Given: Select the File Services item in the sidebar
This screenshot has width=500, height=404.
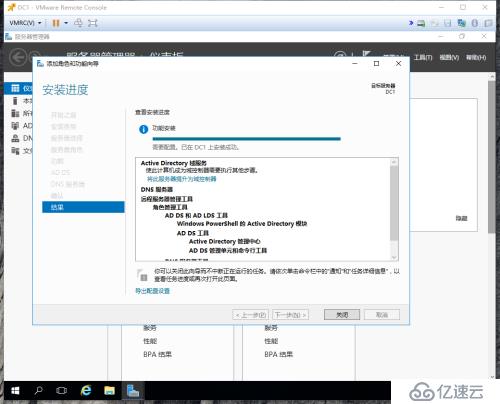Looking at the screenshot, I should pos(19,151).
